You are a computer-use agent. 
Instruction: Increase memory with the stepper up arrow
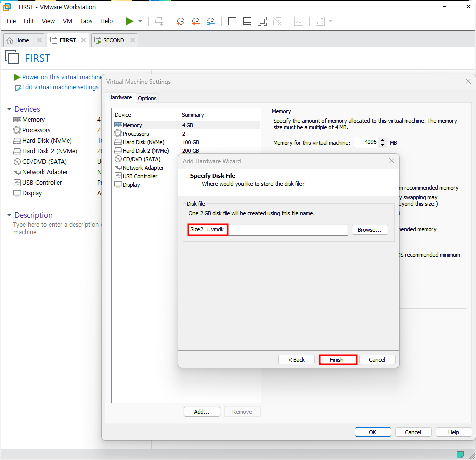pyautogui.click(x=383, y=140)
